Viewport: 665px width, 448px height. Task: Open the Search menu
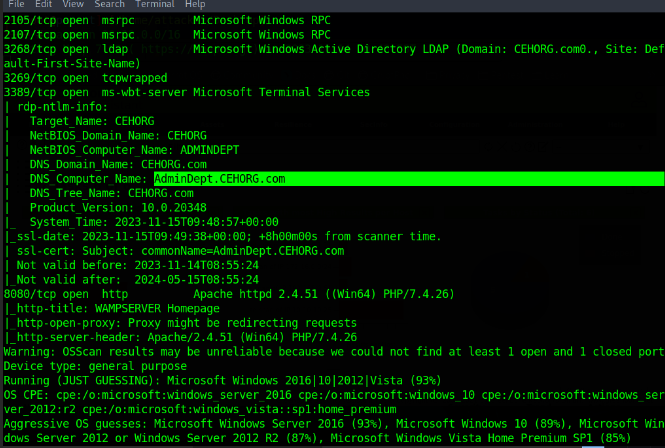[110, 5]
